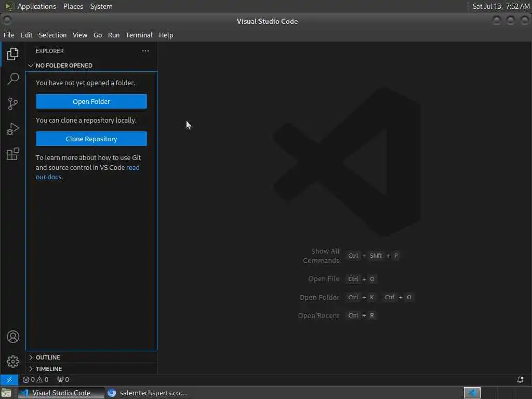The width and height of the screenshot is (532, 399).
Task: Open the Places system menu
Action: tap(73, 6)
